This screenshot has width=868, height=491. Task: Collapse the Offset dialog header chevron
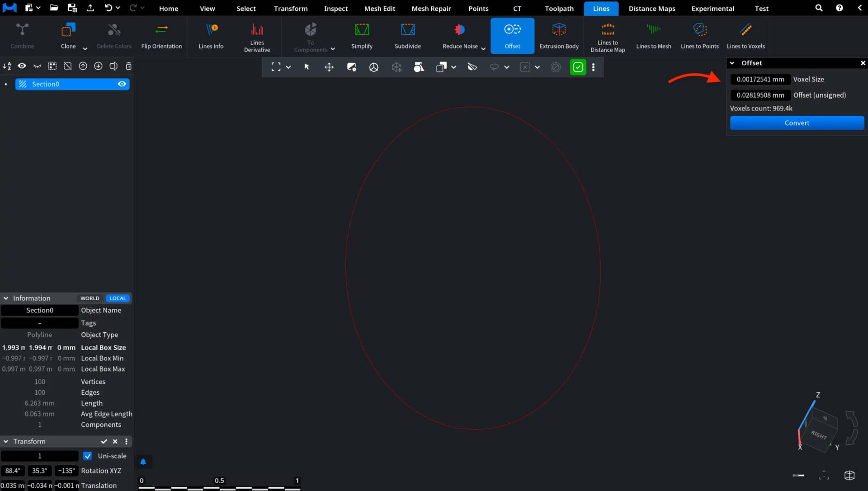[x=732, y=63]
